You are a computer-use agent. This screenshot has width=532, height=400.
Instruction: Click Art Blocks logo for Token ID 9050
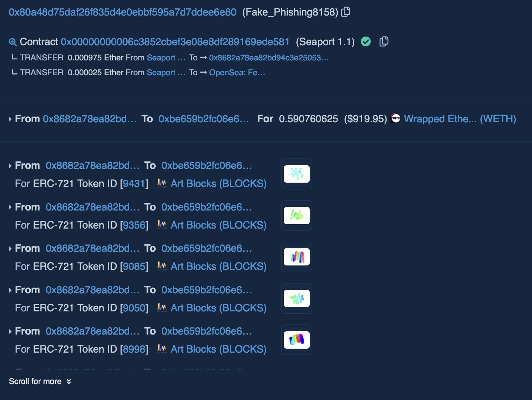pyautogui.click(x=162, y=308)
